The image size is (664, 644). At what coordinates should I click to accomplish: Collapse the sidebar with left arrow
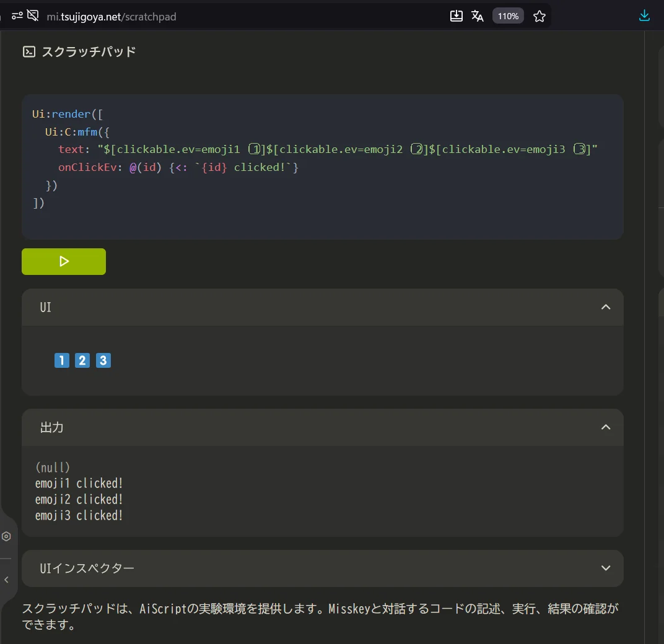click(x=6, y=580)
